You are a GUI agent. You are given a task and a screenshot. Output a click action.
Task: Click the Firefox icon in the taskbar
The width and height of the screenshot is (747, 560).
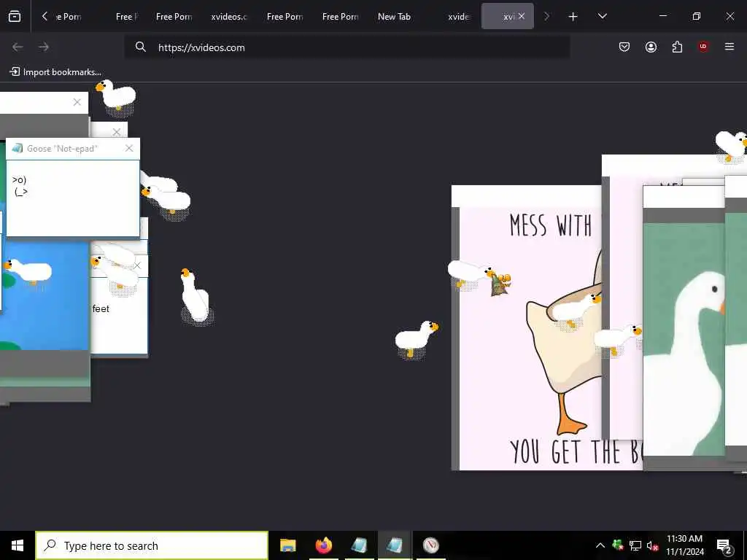[x=323, y=545]
